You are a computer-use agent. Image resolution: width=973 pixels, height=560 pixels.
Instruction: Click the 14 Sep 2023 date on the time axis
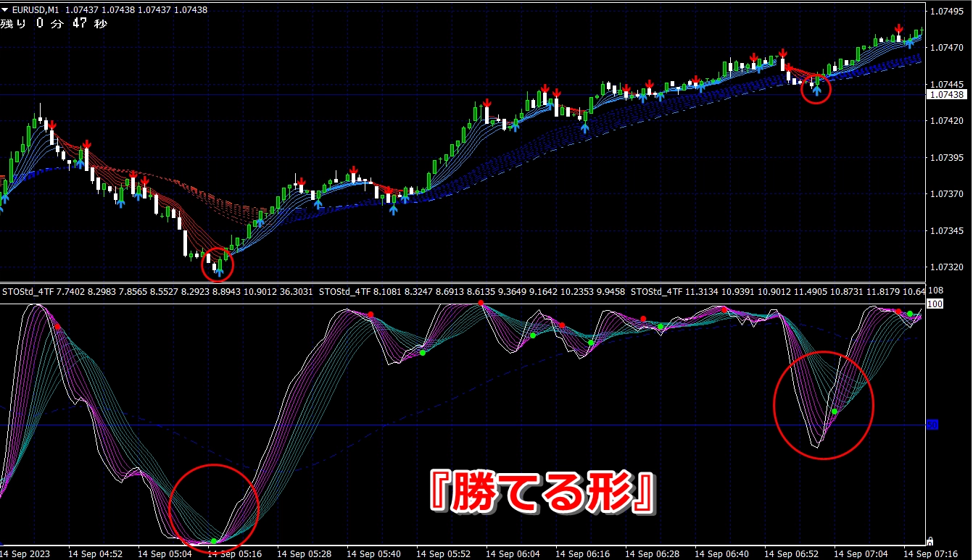[26, 553]
